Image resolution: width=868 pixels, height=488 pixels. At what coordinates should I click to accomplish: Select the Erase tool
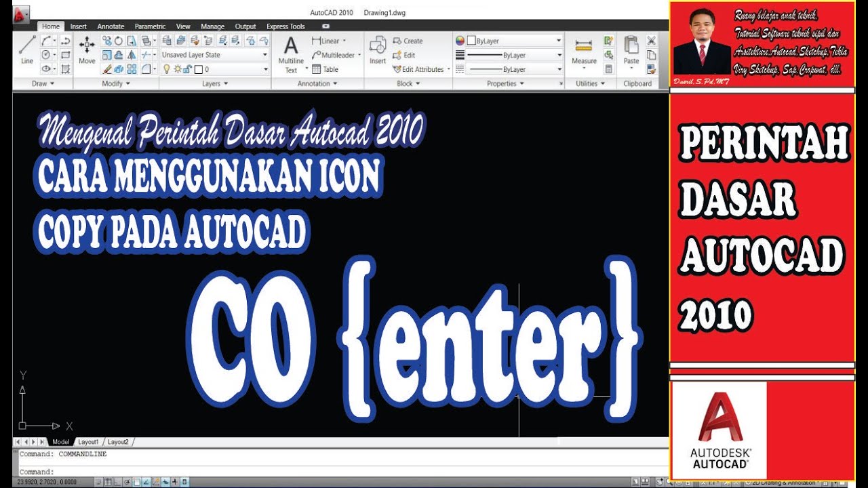[x=107, y=69]
